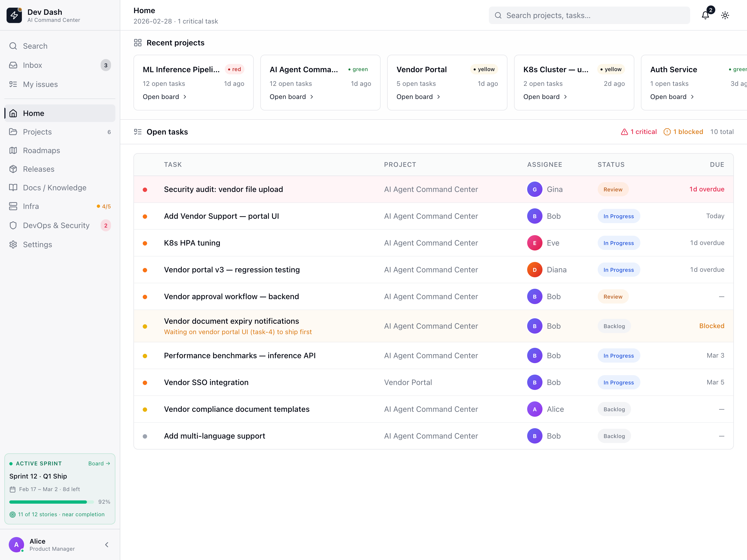The image size is (747, 560).
Task: Toggle light/dark mode with the sun icon
Action: pos(725,15)
